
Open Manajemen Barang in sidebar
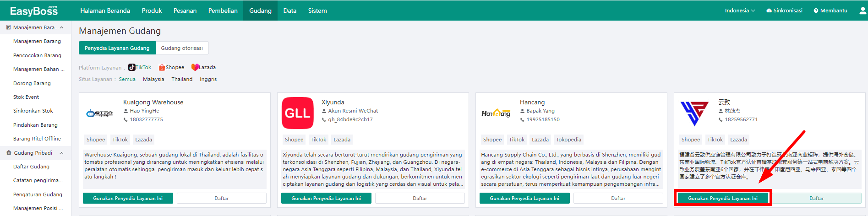point(37,41)
